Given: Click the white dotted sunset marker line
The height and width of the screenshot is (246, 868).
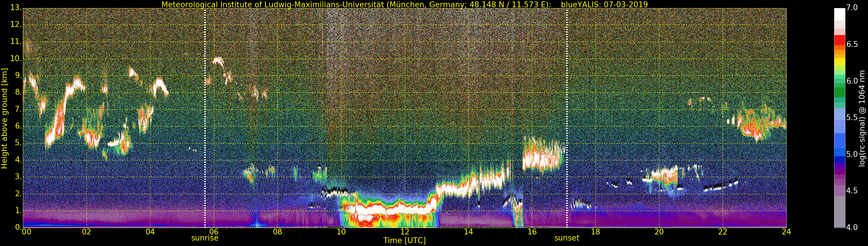Looking at the screenshot, I should click(567, 118).
